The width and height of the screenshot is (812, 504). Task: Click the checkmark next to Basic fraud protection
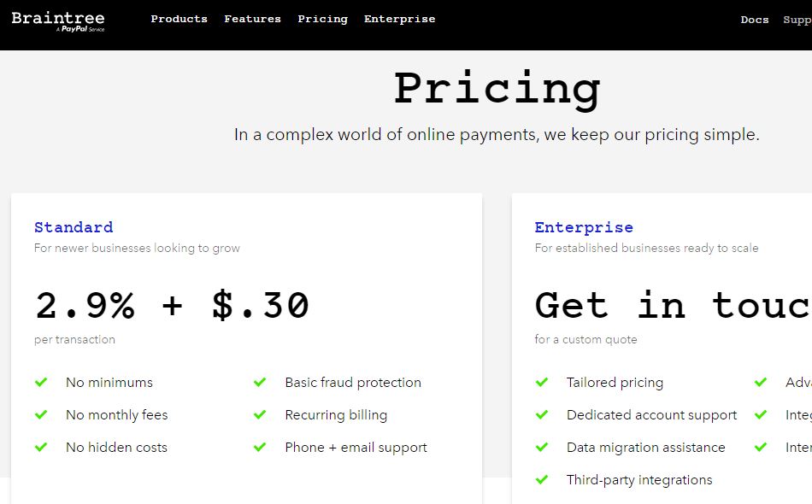coord(260,383)
